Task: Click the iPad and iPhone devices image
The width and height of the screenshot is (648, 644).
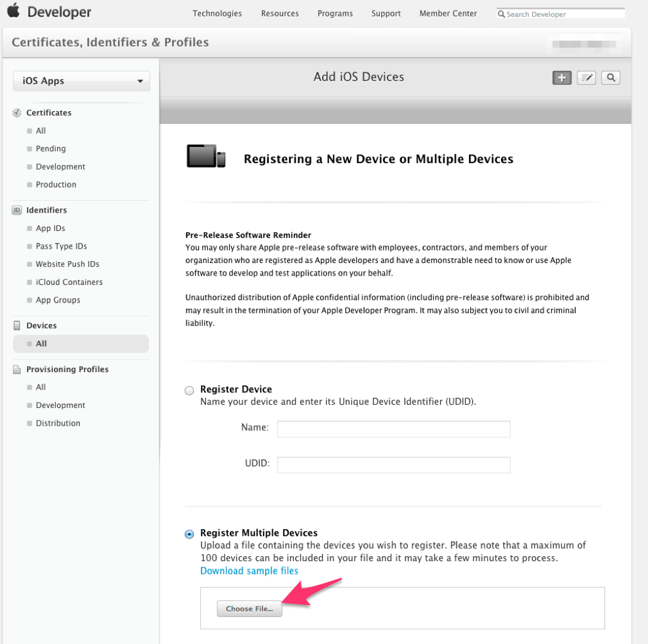Action: [x=206, y=156]
